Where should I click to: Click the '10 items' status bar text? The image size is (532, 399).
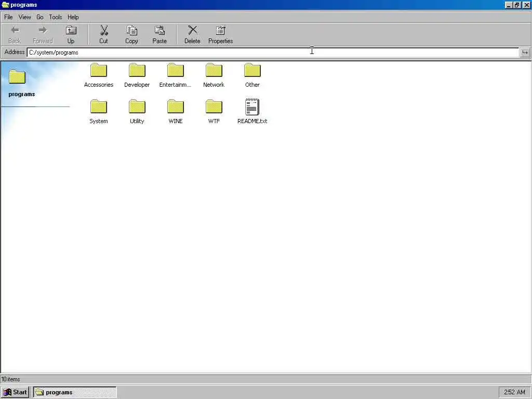[x=11, y=379]
